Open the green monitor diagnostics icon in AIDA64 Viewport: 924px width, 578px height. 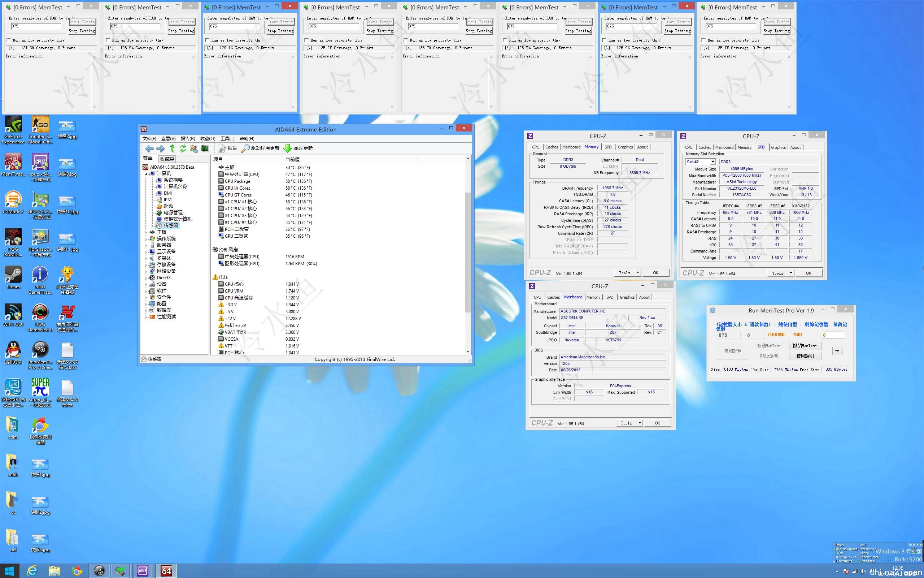click(205, 148)
